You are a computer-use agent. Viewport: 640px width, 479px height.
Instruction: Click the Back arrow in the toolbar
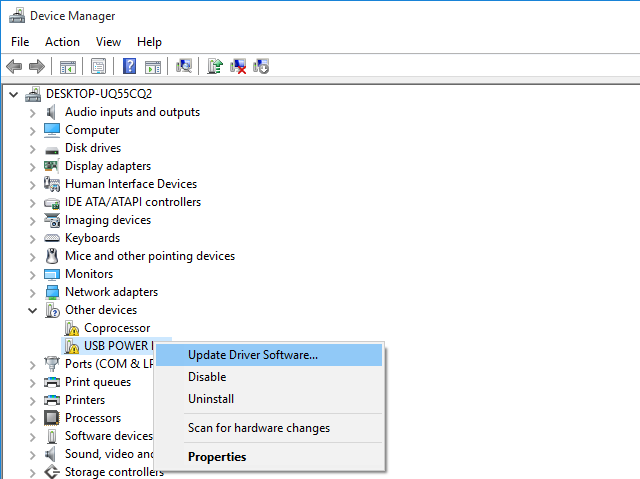point(14,67)
